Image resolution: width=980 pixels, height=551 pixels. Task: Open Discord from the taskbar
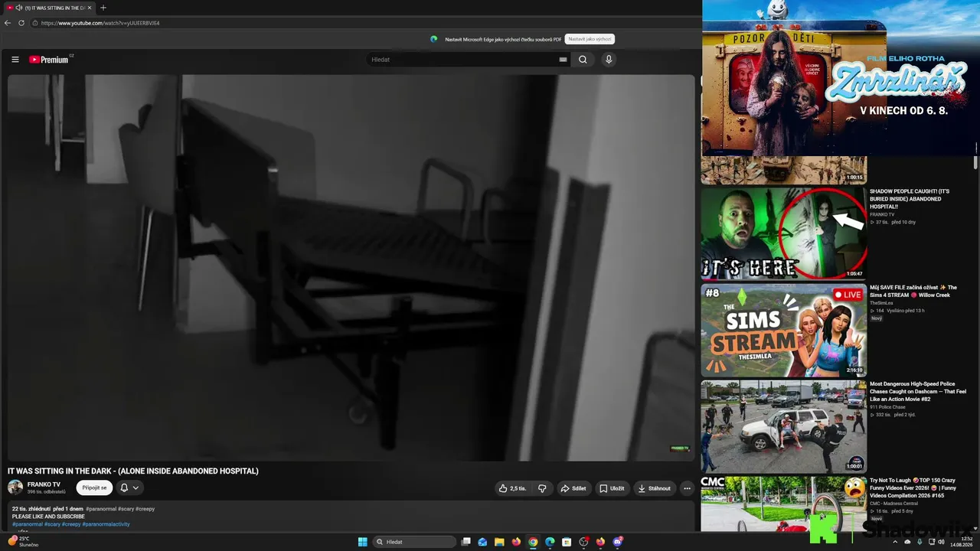coord(618,542)
